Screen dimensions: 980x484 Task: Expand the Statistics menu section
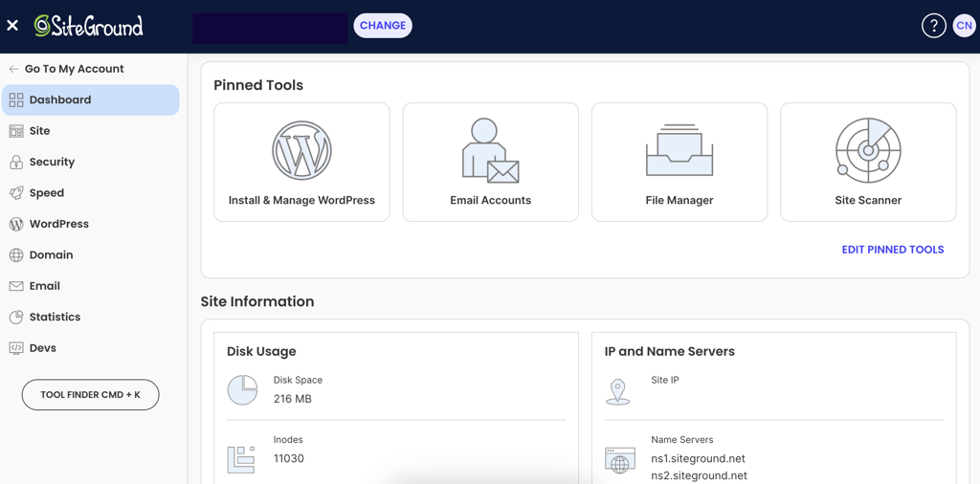pyautogui.click(x=91, y=318)
